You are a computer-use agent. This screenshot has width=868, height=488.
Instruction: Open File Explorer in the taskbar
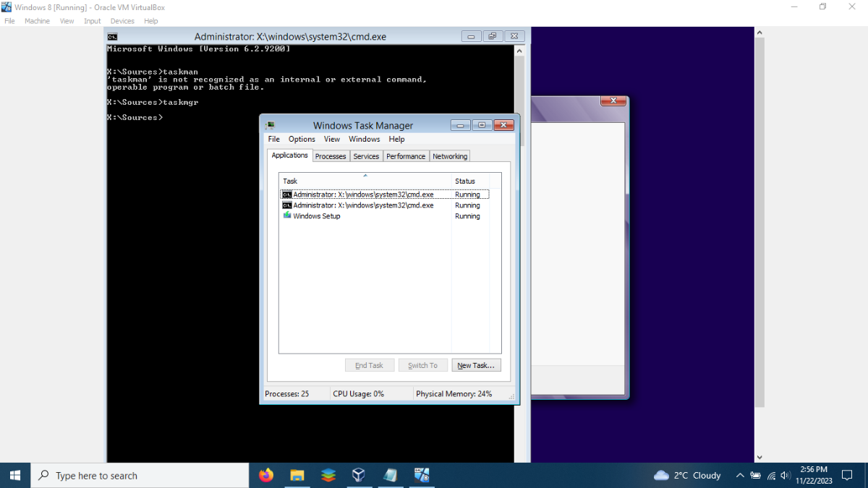[x=297, y=475]
